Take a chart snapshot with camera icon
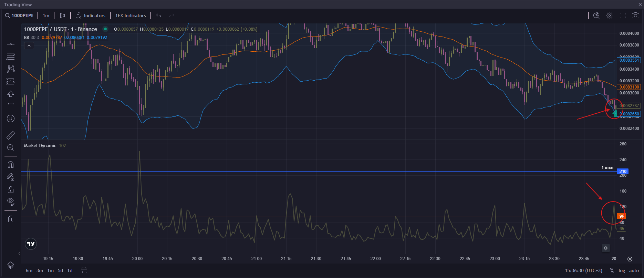644x278 pixels. 635,16
